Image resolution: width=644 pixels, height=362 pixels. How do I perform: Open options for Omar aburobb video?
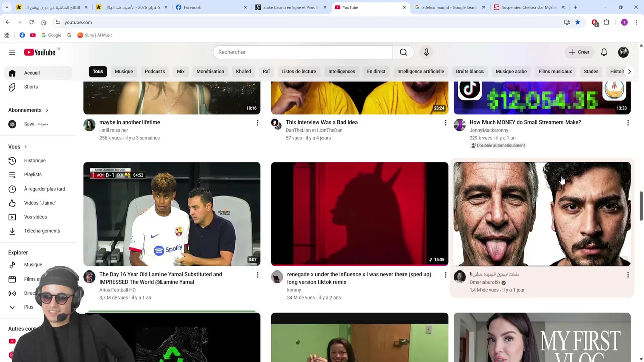pyautogui.click(x=628, y=275)
